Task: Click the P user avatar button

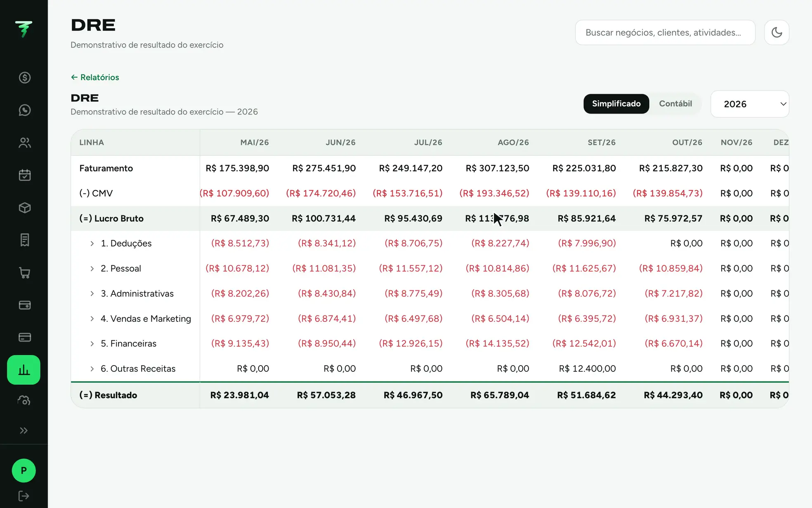Action: click(24, 470)
